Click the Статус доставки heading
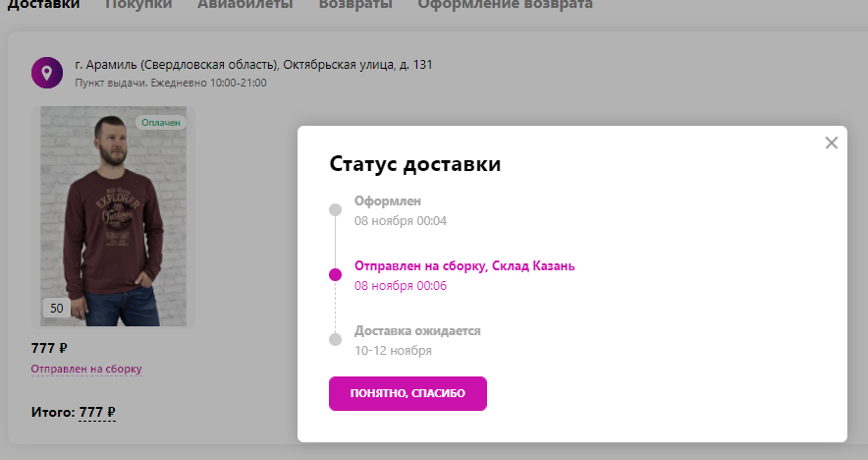Screen dimensions: 868x460 pyautogui.click(x=415, y=164)
